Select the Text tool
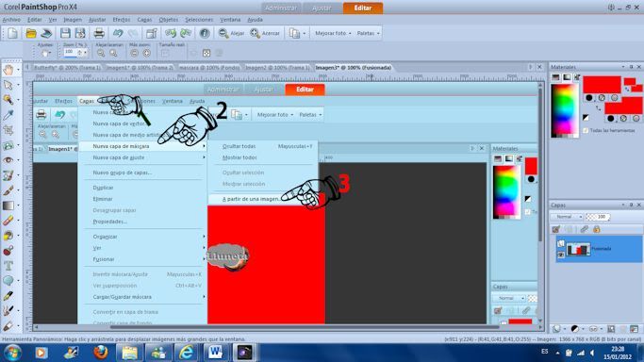Screen dimensions: 644x362 tap(8, 266)
